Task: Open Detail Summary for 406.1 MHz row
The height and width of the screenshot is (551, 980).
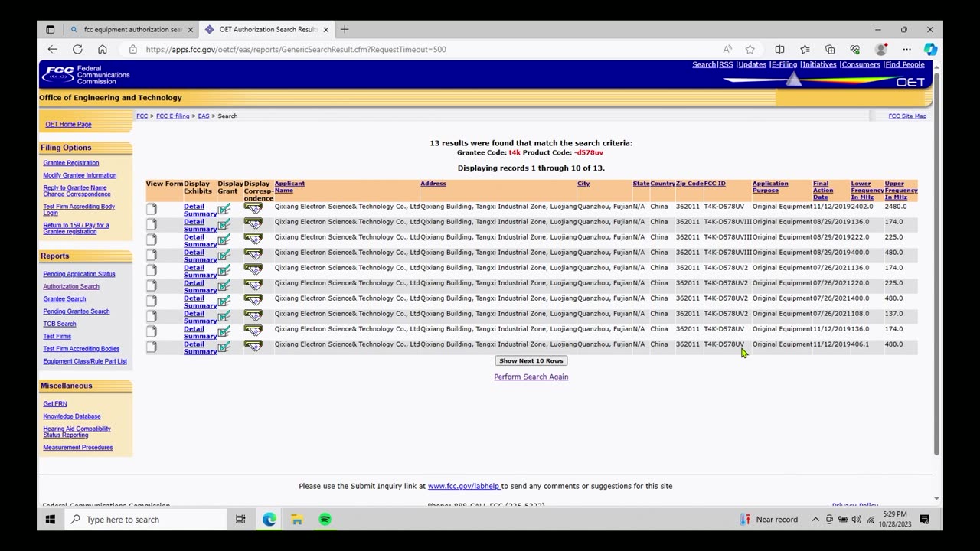Action: point(200,347)
